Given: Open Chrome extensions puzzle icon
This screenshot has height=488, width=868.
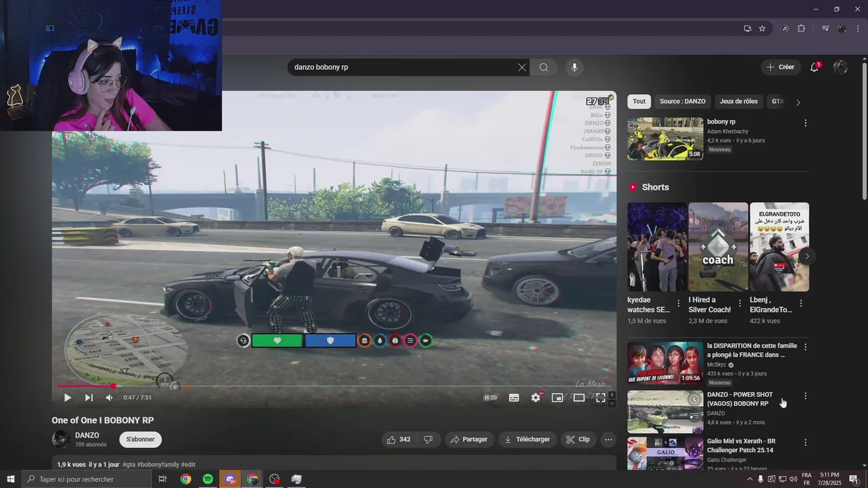Looking at the screenshot, I should pos(801,28).
